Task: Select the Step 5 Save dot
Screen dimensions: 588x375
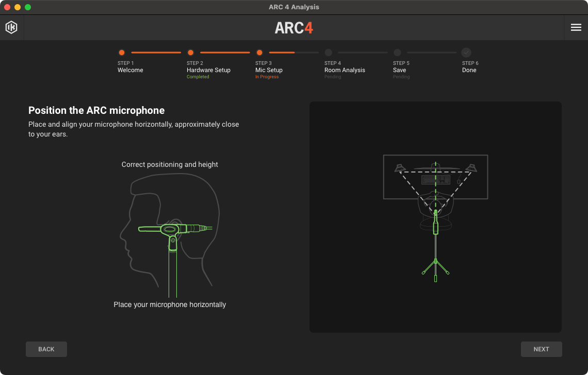Action: point(397,53)
